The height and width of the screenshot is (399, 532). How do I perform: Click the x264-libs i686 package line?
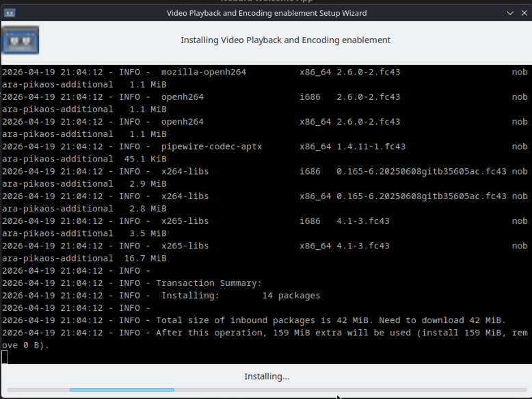[185, 171]
